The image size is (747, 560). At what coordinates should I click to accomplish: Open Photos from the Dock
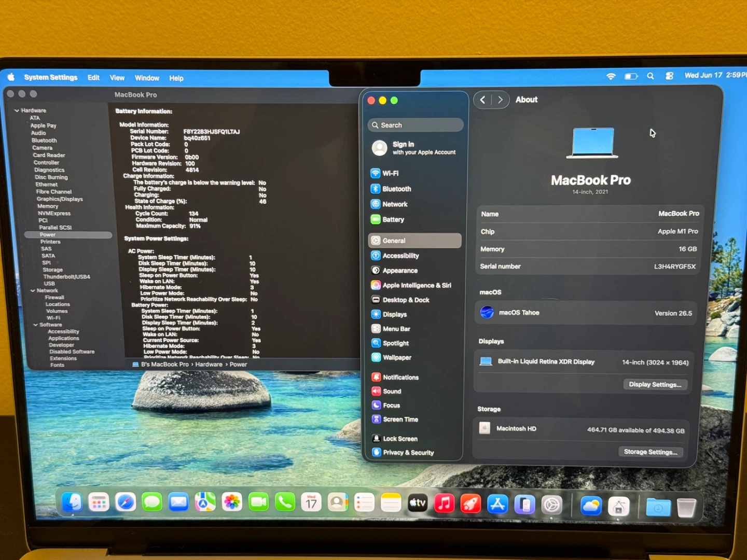232,502
